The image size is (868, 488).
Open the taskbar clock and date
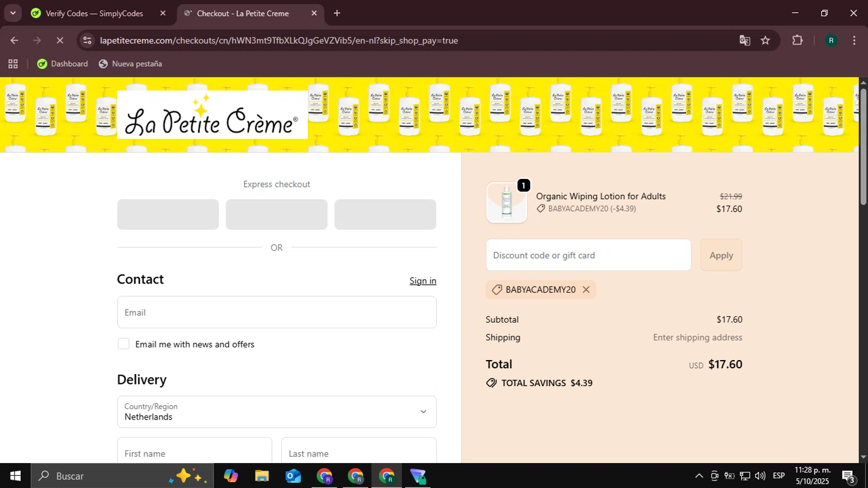pos(812,476)
